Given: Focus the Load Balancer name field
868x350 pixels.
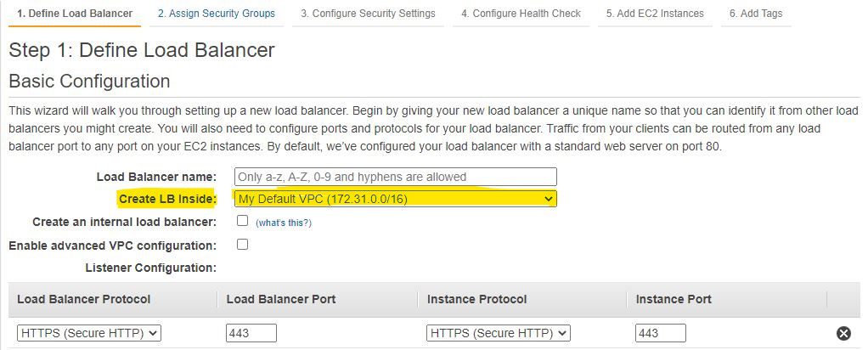Looking at the screenshot, I should point(396,177).
